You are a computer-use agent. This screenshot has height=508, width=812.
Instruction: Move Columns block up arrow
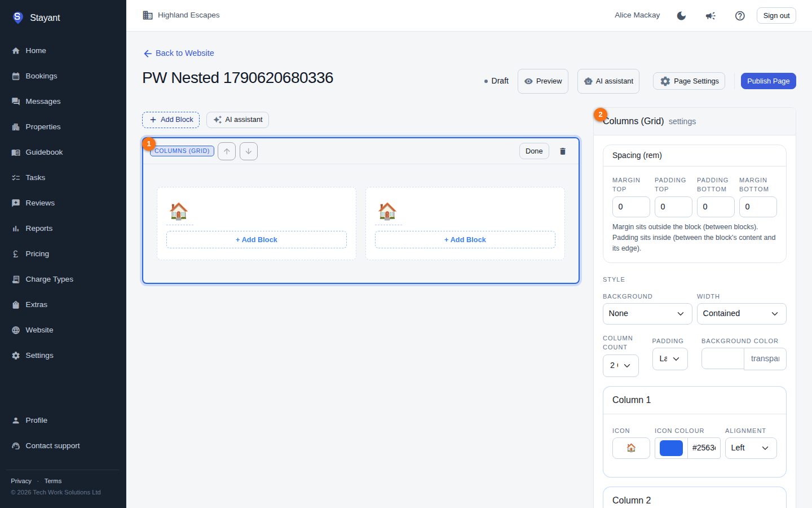pos(227,151)
